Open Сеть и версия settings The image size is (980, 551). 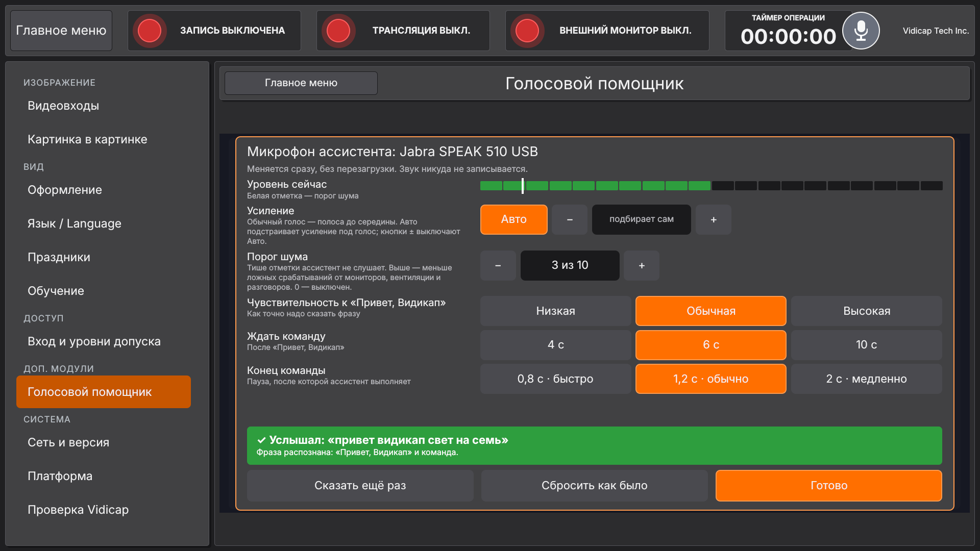point(104,442)
